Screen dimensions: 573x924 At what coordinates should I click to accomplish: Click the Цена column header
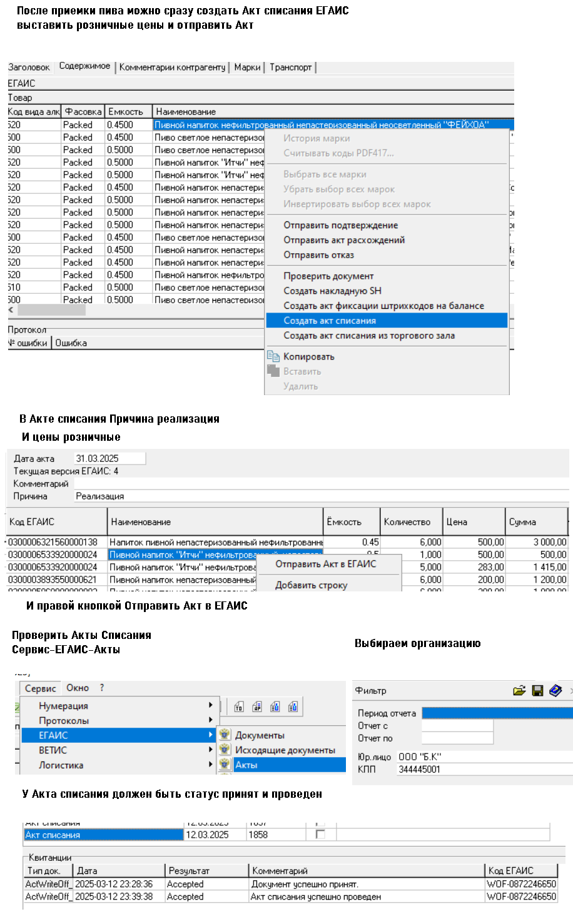[474, 522]
